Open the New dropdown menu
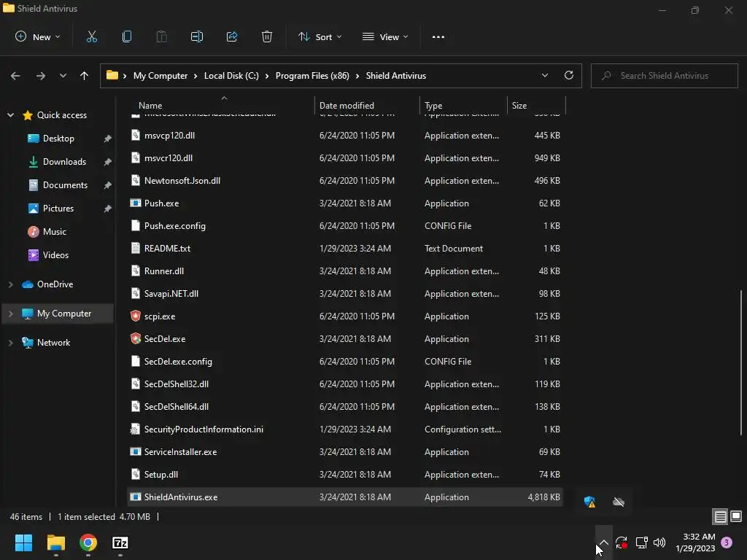The width and height of the screenshot is (747, 560). [x=38, y=36]
